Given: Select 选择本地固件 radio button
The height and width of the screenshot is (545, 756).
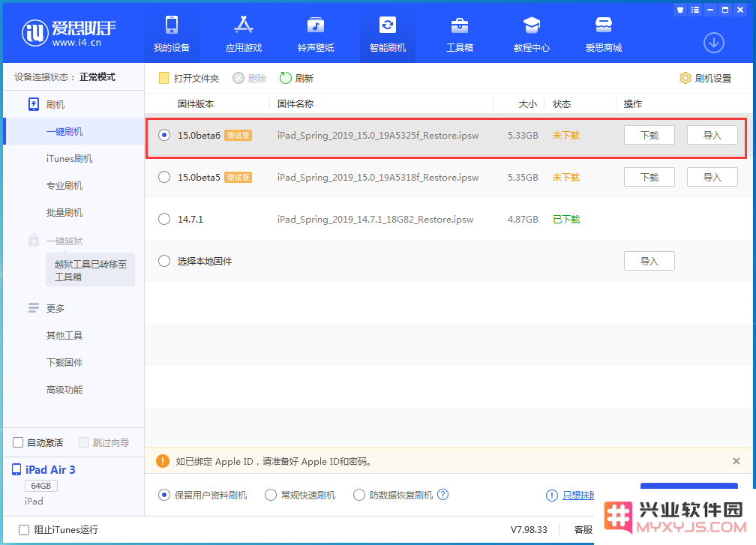Looking at the screenshot, I should click(x=164, y=261).
